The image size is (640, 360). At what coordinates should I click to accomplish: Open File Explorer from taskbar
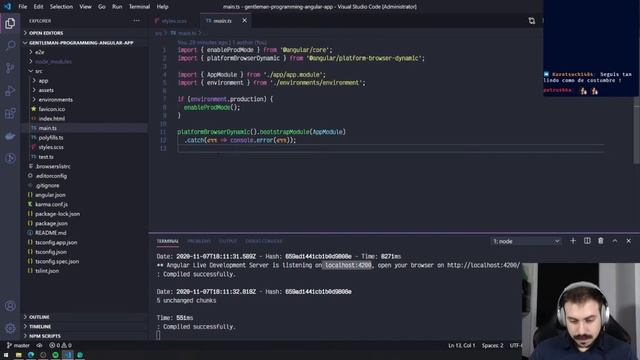point(18,355)
